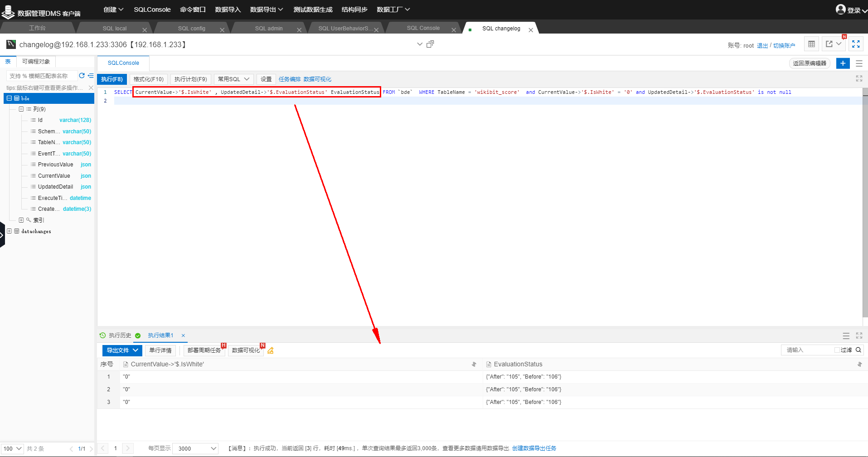Open connection in new window icon

(x=430, y=44)
